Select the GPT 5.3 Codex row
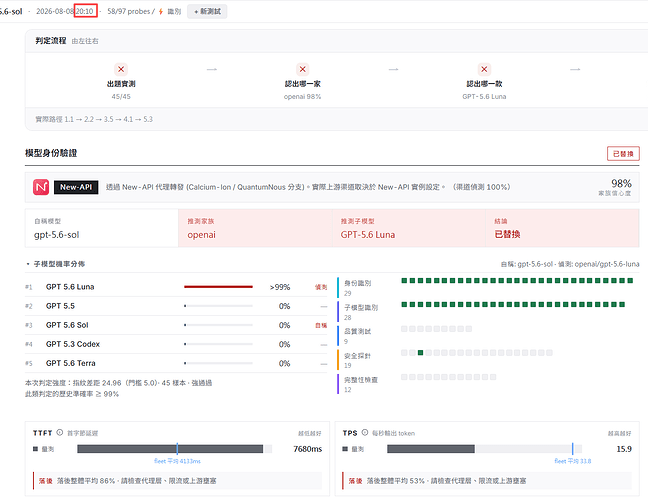The image size is (648, 500). coord(176,344)
